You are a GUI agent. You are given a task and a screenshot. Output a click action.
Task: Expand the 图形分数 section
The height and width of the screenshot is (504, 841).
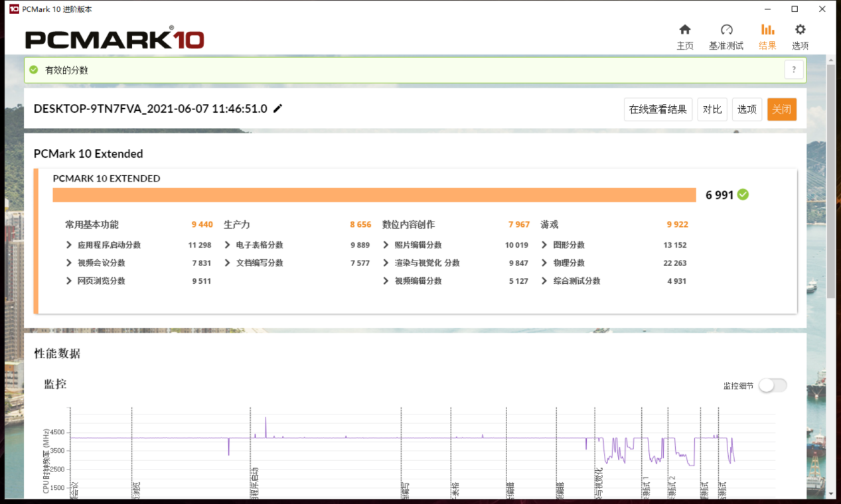tap(545, 245)
